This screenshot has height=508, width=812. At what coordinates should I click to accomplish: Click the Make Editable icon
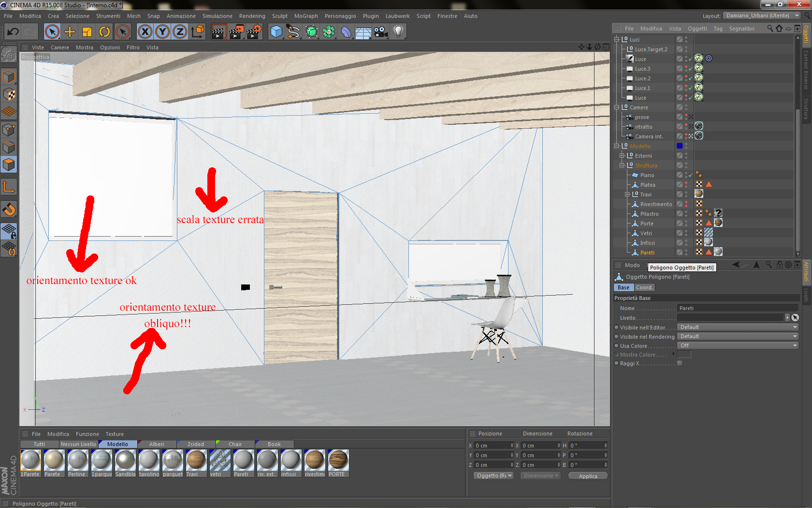coord(9,55)
